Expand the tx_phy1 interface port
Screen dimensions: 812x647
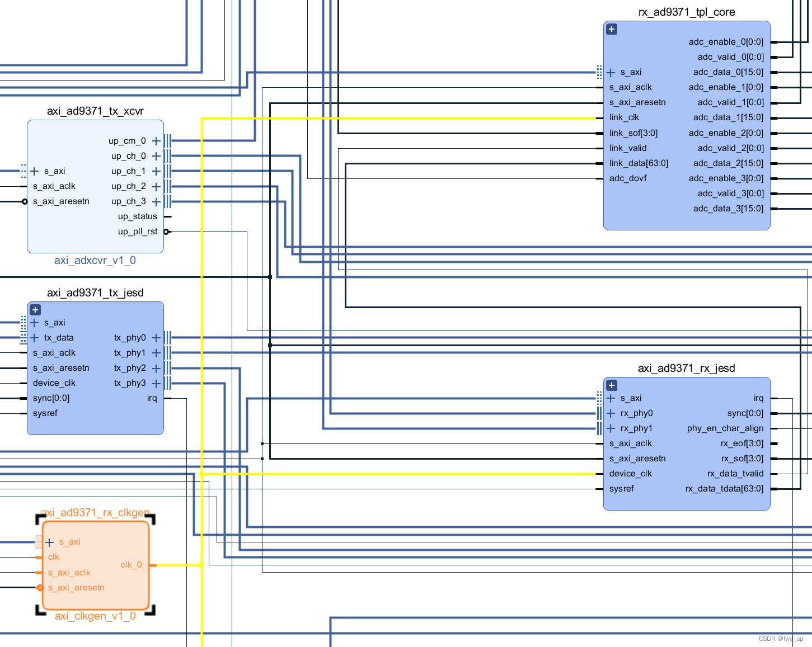pyautogui.click(x=156, y=353)
